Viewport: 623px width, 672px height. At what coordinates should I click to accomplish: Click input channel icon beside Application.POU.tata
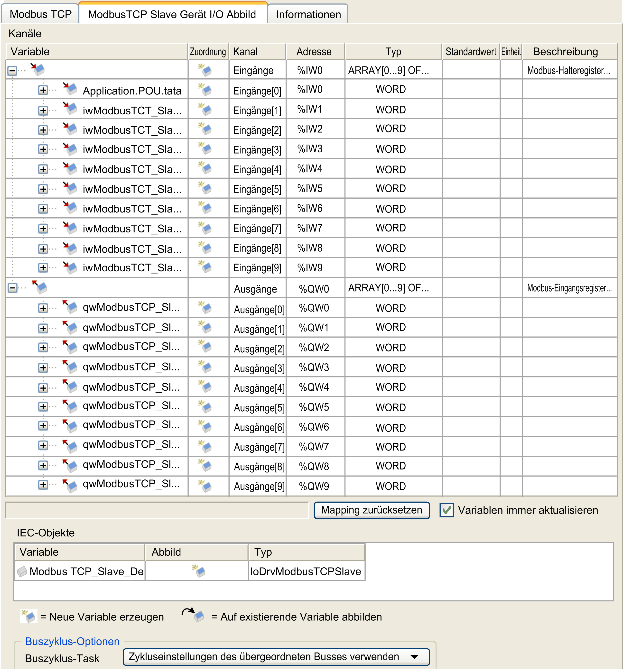(x=70, y=89)
